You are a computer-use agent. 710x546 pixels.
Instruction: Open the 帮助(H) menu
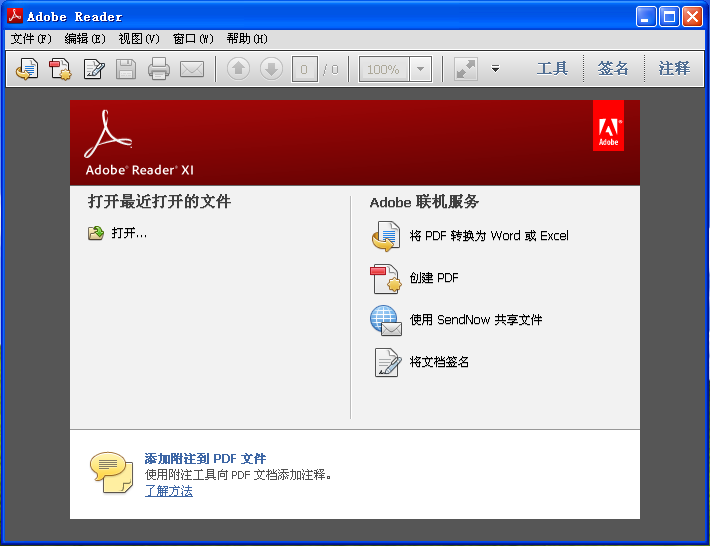click(x=247, y=39)
